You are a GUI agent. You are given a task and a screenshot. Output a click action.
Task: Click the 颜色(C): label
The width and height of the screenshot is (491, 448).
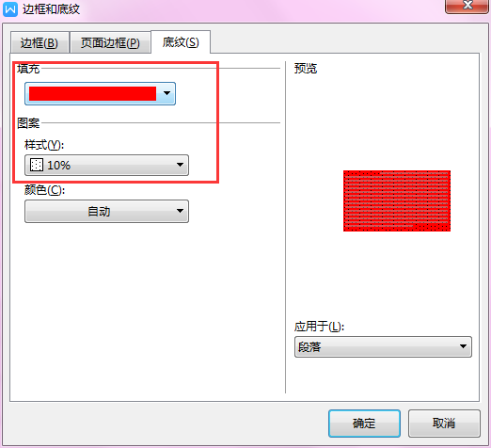tap(44, 190)
